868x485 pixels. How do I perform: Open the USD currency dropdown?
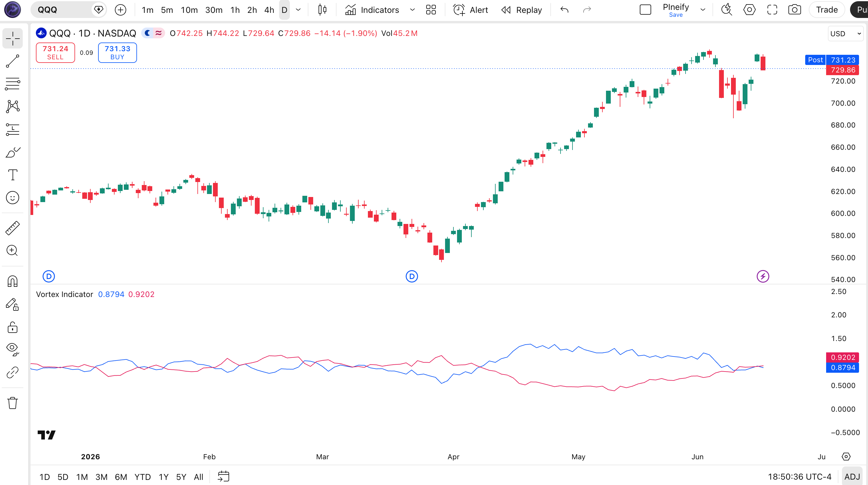click(x=846, y=34)
